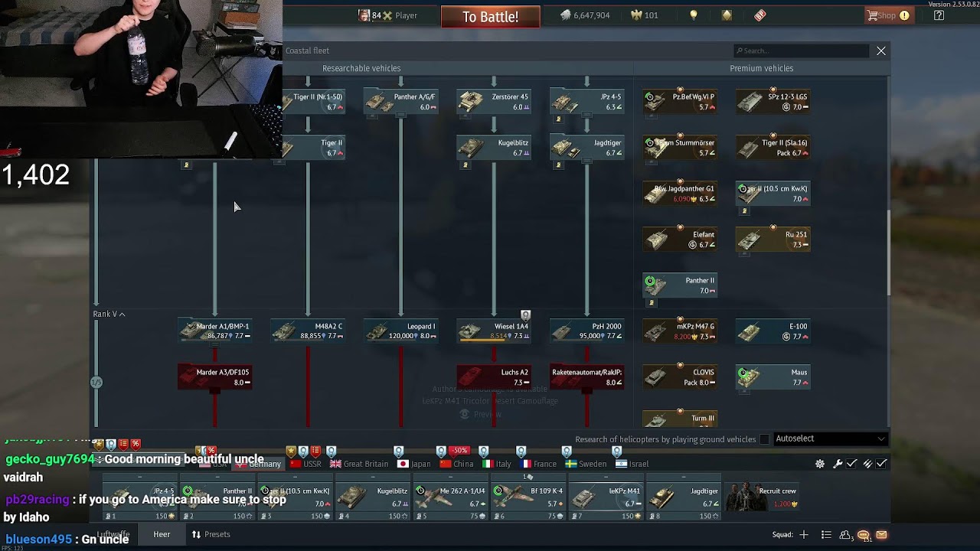Select the mKPz M47 G premium
The height and width of the screenshot is (551, 980).
pyautogui.click(x=680, y=331)
